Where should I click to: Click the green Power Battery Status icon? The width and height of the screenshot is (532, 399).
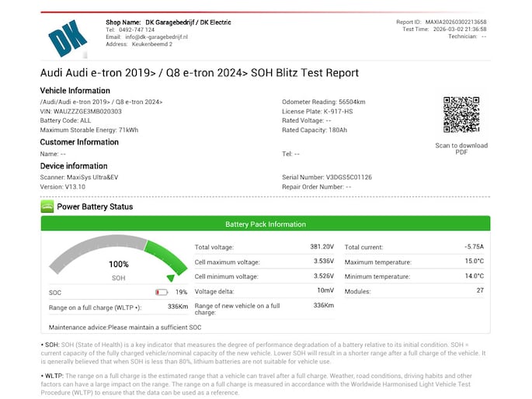[x=47, y=206]
